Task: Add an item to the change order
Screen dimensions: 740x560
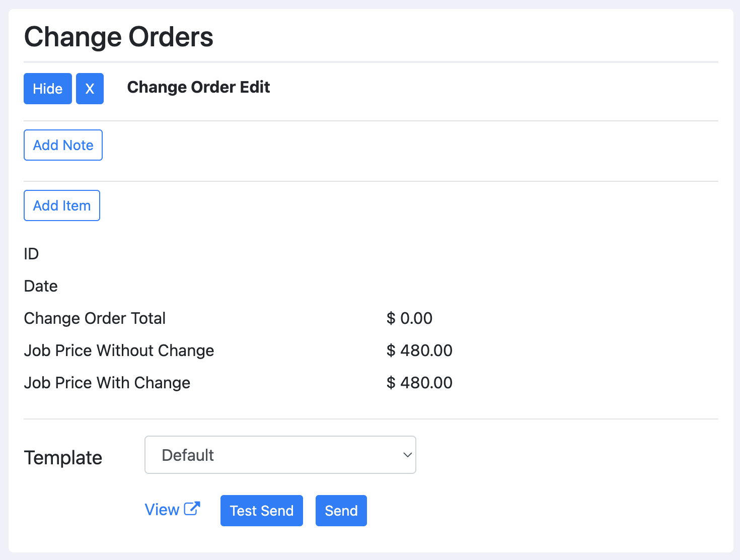Action: click(x=61, y=205)
